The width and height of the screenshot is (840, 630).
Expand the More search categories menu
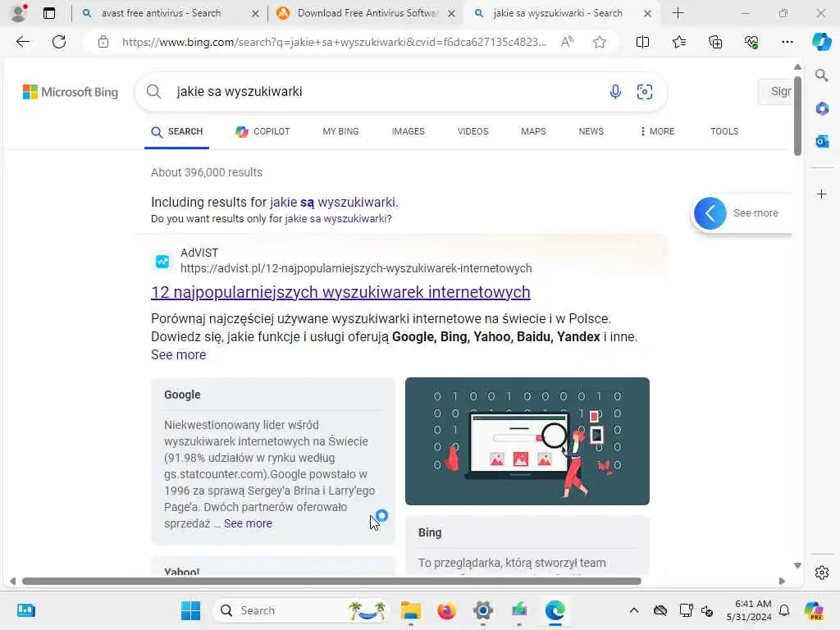pos(657,131)
